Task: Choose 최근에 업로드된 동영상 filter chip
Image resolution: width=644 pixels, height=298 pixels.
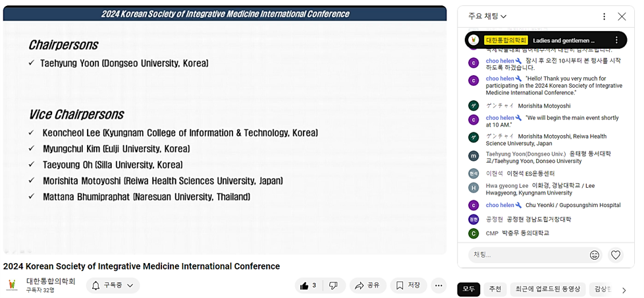Action: [x=547, y=289]
